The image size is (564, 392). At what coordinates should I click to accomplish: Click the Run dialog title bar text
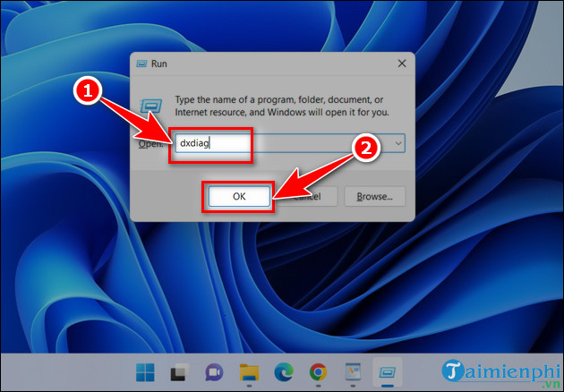[x=159, y=64]
